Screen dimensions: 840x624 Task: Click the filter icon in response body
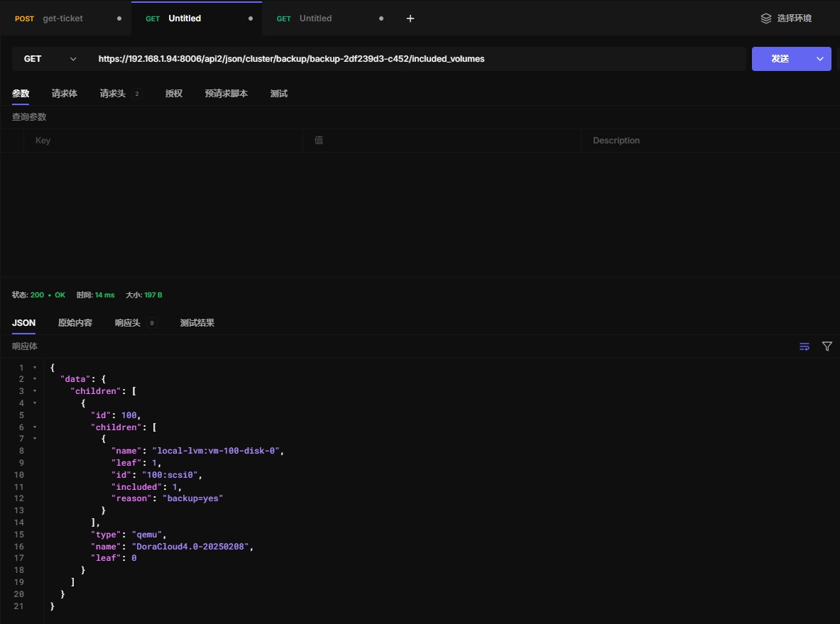click(x=827, y=346)
